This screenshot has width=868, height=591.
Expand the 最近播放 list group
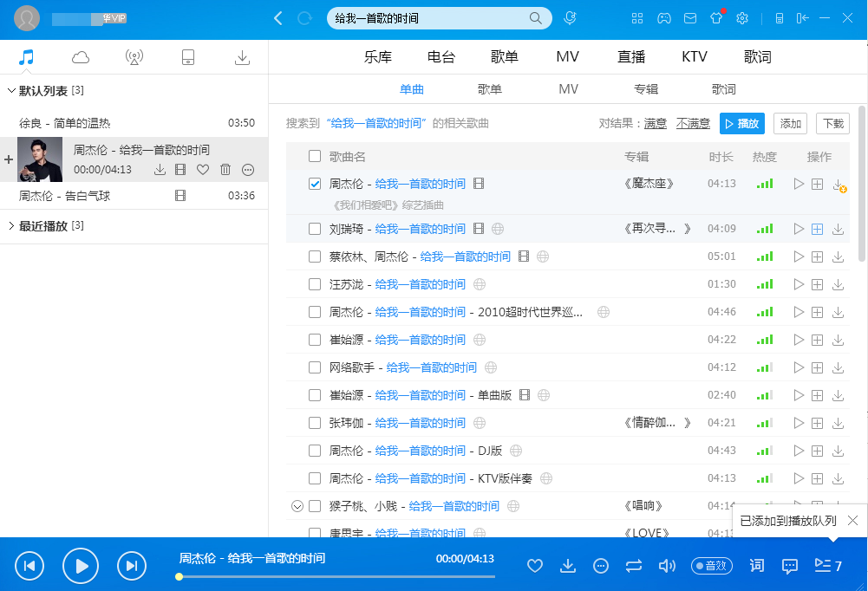(x=11, y=226)
